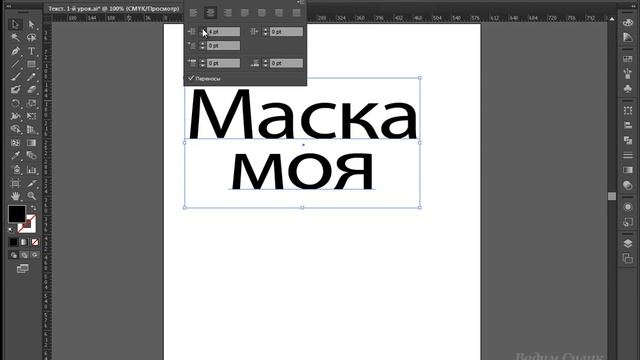This screenshot has width=640, height=360.
Task: Select the Scale tool
Action: pyautogui.click(x=31, y=103)
